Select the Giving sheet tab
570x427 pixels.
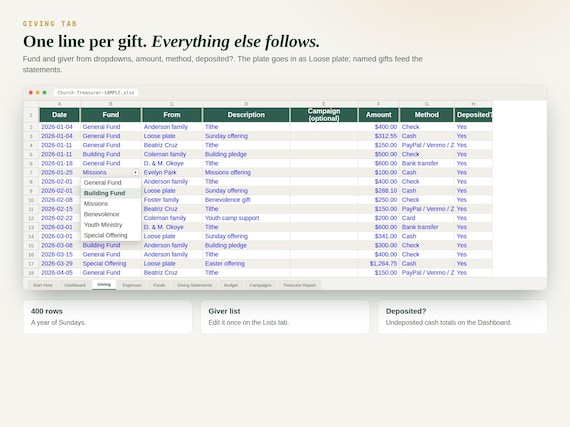[104, 285]
